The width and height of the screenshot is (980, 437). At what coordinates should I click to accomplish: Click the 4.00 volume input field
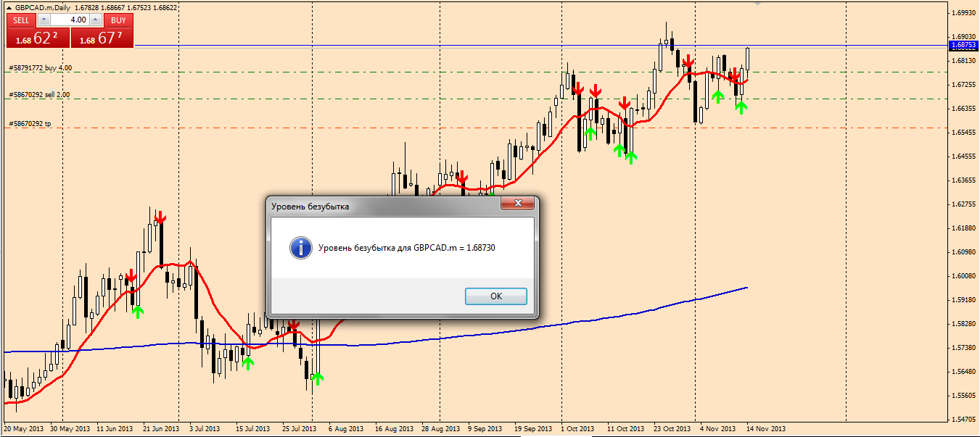pyautogui.click(x=70, y=20)
